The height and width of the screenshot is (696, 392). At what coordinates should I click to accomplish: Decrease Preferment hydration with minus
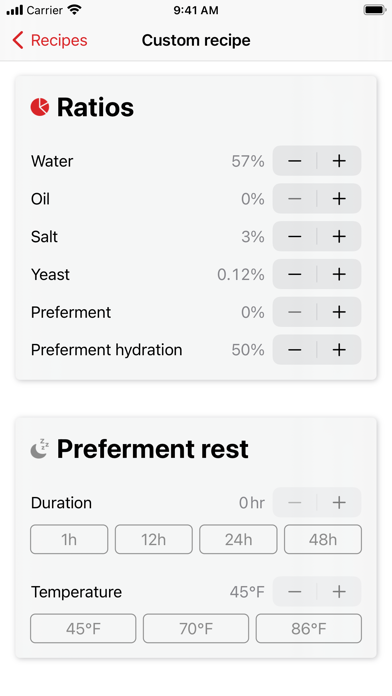[x=295, y=350]
